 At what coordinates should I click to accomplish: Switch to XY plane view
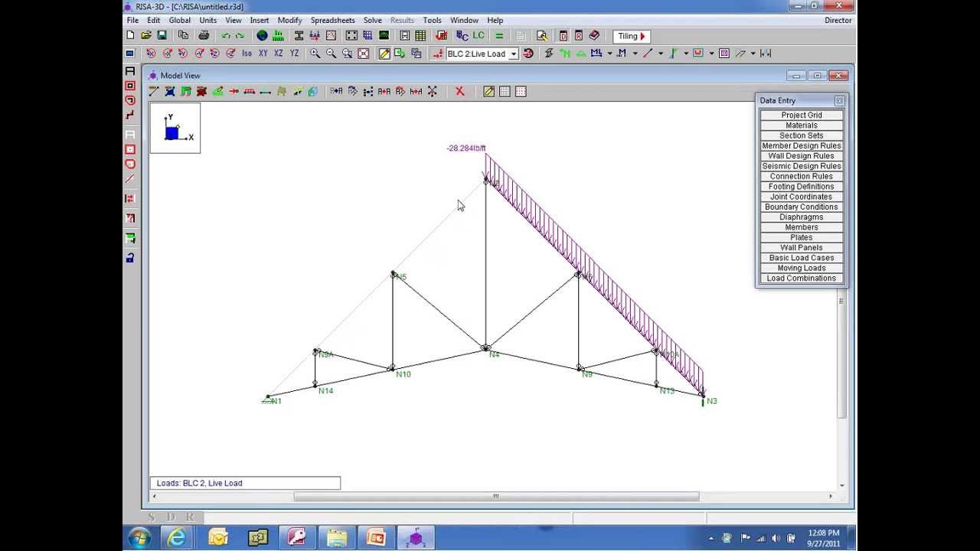(263, 54)
